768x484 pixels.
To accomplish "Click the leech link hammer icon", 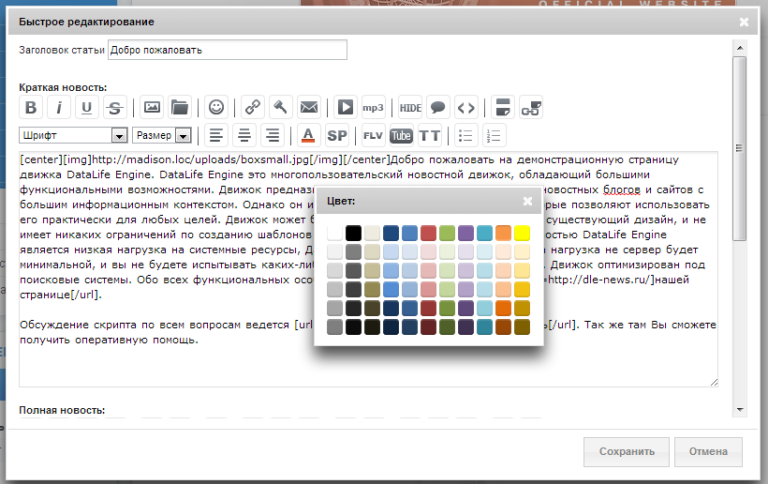I will (x=281, y=107).
